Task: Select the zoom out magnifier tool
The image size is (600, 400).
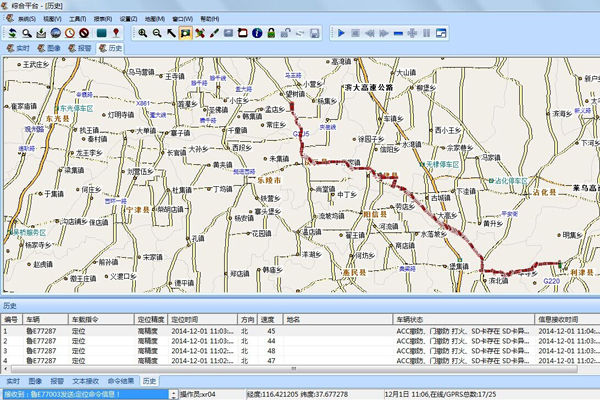Action: [156, 33]
